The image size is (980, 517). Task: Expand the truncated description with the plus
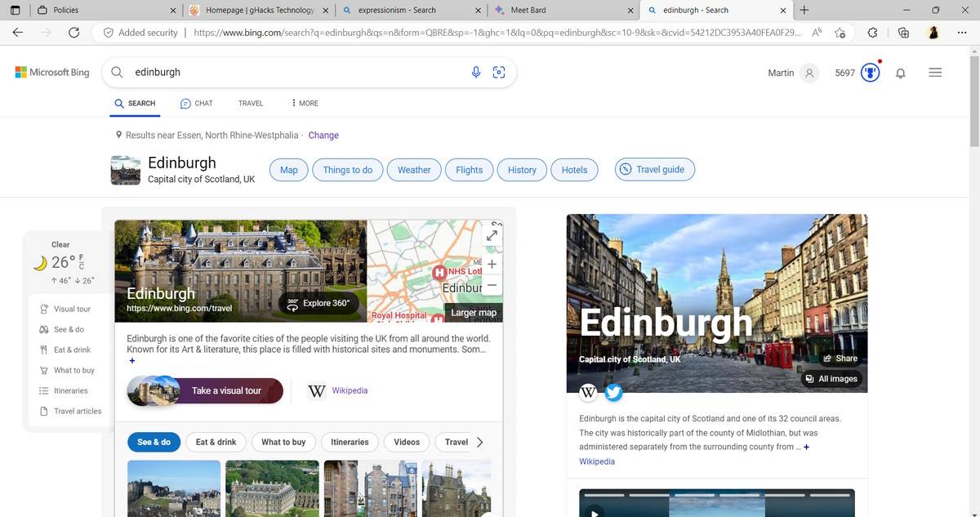[x=131, y=360]
